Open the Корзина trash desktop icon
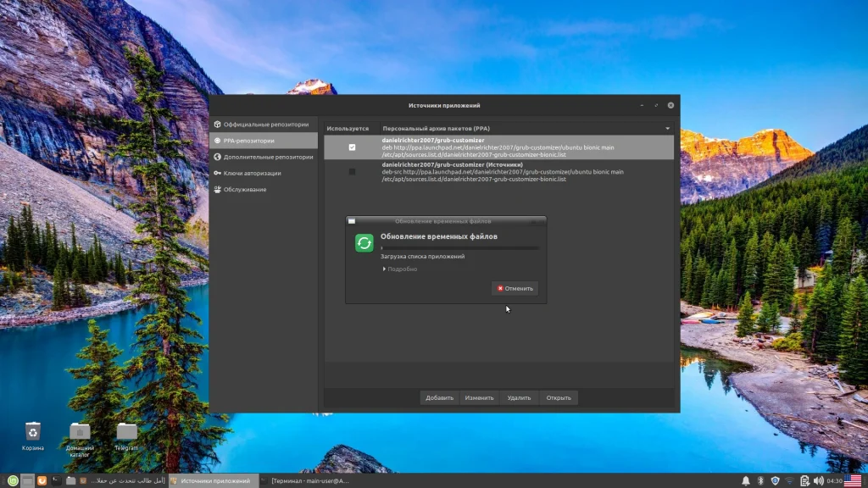The image size is (868, 488). coord(33,436)
